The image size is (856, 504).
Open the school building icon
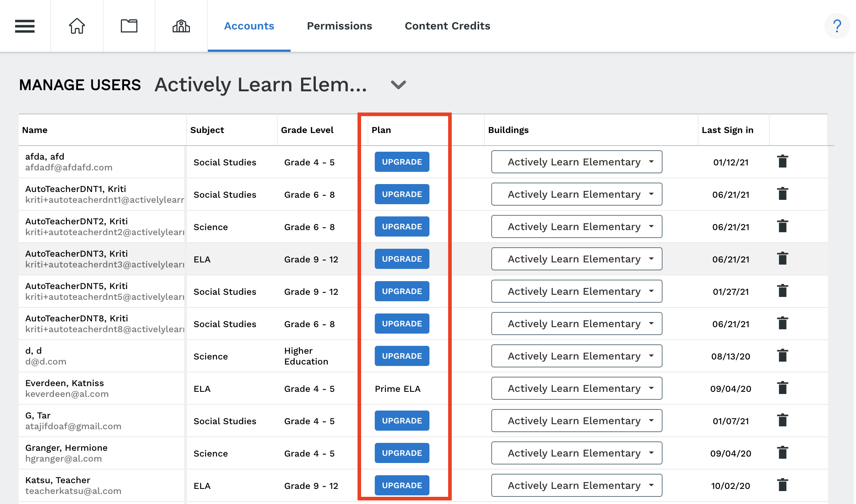click(181, 26)
